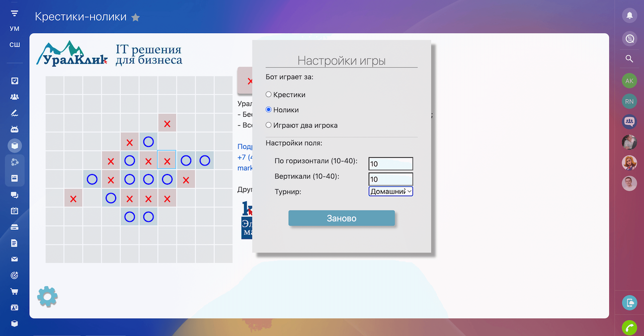Image resolution: width=644 pixels, height=336 pixels.
Task: Open the chat bubbles icon in sidebar
Action: [x=15, y=195]
